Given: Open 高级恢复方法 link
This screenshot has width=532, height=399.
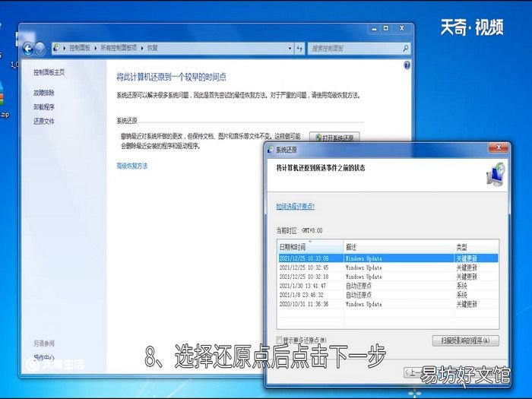Looking at the screenshot, I should 132,166.
